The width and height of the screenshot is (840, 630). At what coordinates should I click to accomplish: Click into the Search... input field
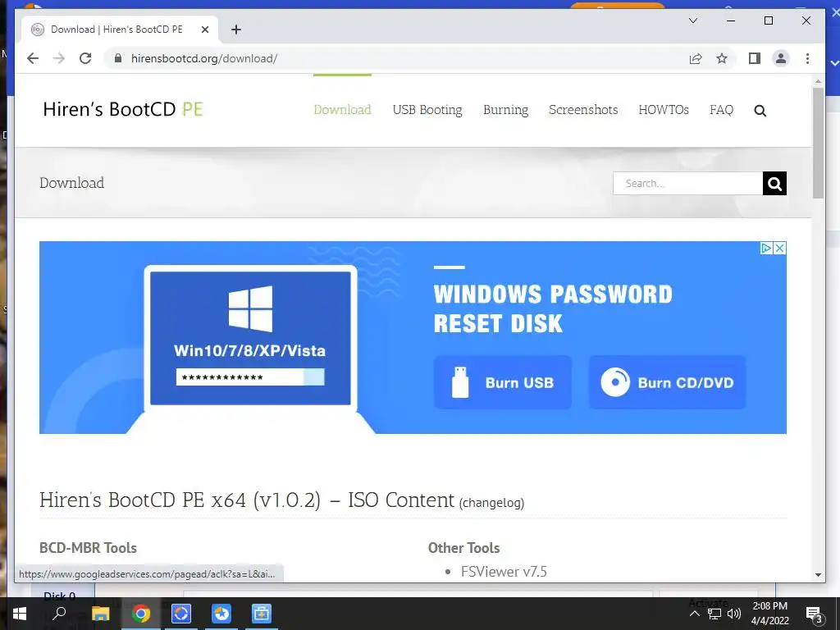tap(688, 184)
